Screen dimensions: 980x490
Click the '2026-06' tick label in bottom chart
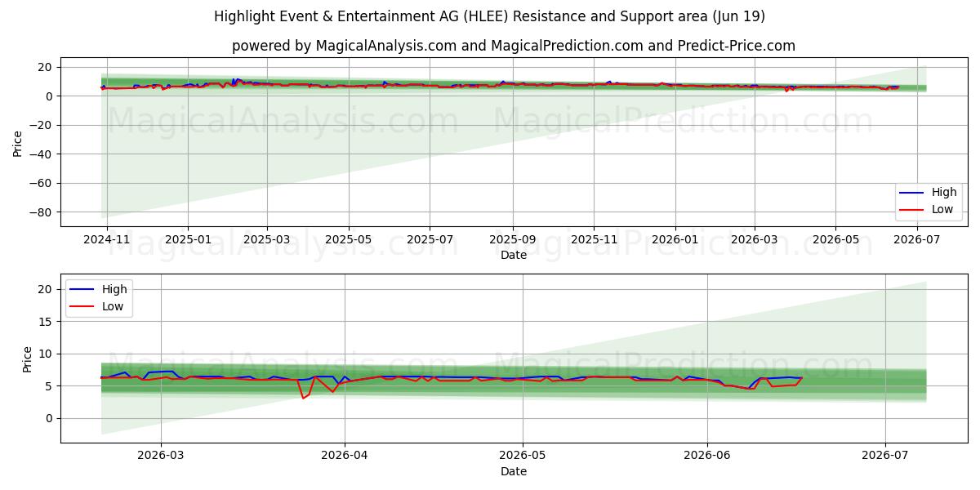pyautogui.click(x=706, y=457)
